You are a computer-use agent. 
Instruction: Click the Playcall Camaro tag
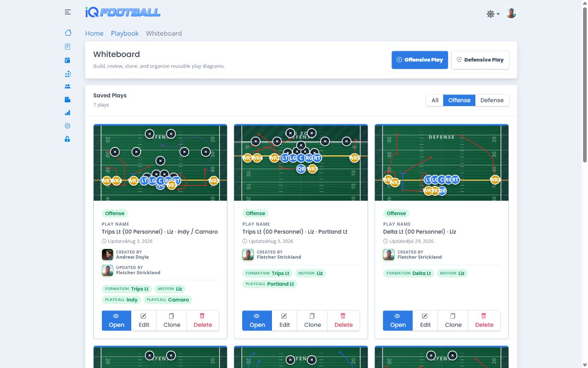coord(168,300)
